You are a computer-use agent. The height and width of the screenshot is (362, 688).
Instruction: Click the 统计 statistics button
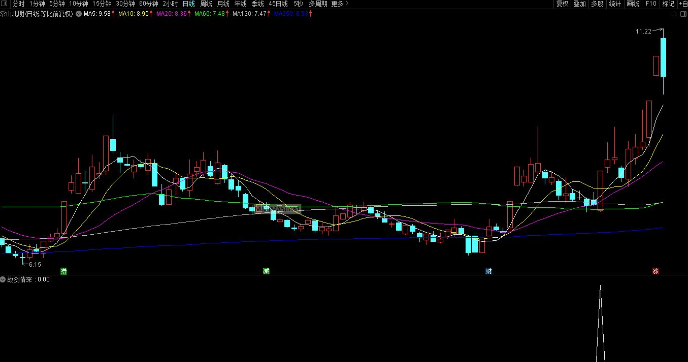click(x=615, y=4)
